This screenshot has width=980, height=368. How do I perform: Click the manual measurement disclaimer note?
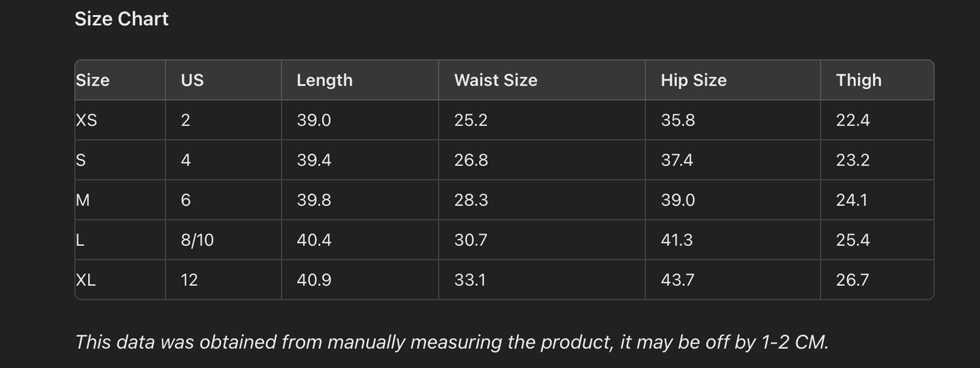pyautogui.click(x=452, y=342)
